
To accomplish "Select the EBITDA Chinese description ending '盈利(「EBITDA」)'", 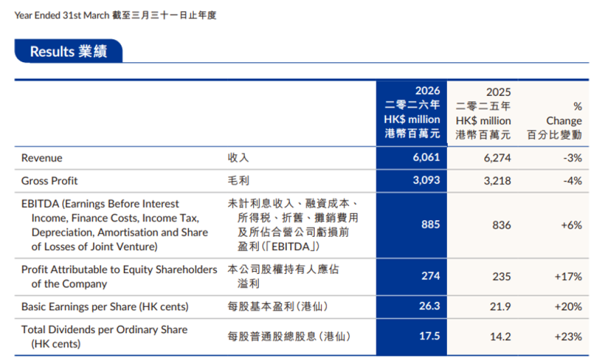I will click(x=293, y=225).
